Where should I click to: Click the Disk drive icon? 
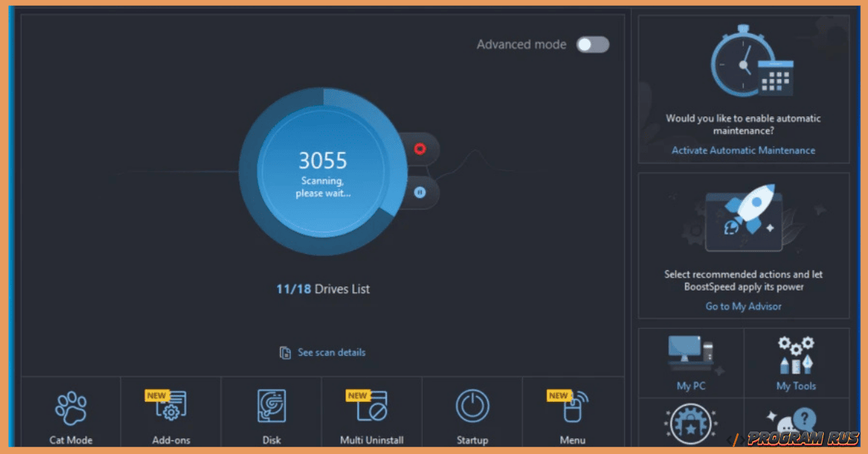pyautogui.click(x=271, y=406)
